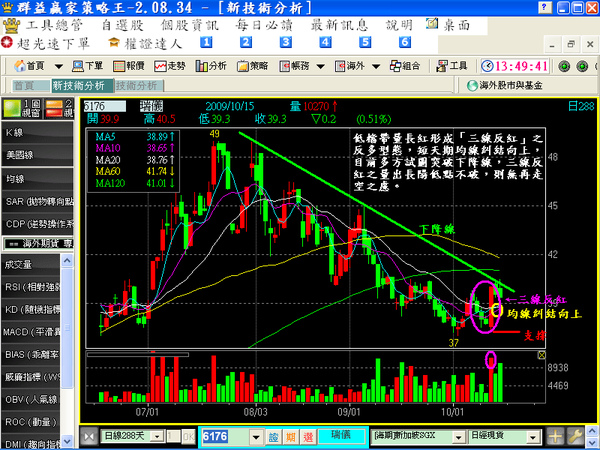This screenshot has width=600, height=450.
Task: Expand the dropdown arrow beside 首頁
Action: [59, 67]
